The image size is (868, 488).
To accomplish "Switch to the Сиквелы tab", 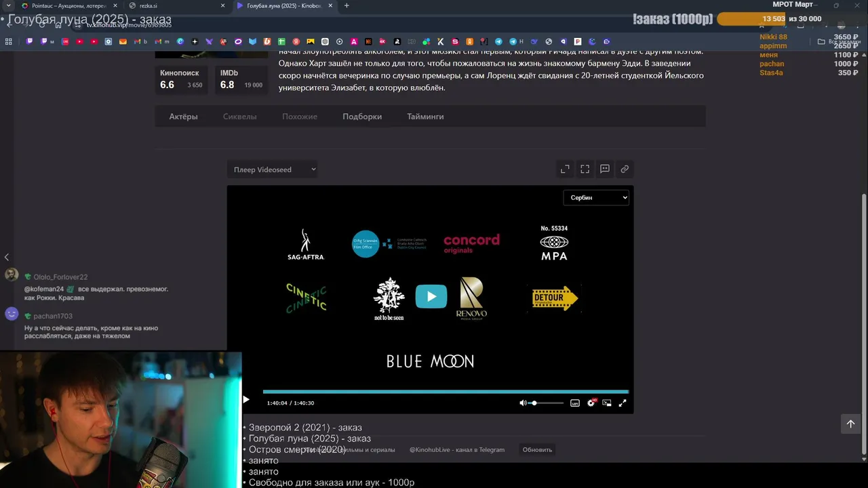I will [240, 117].
